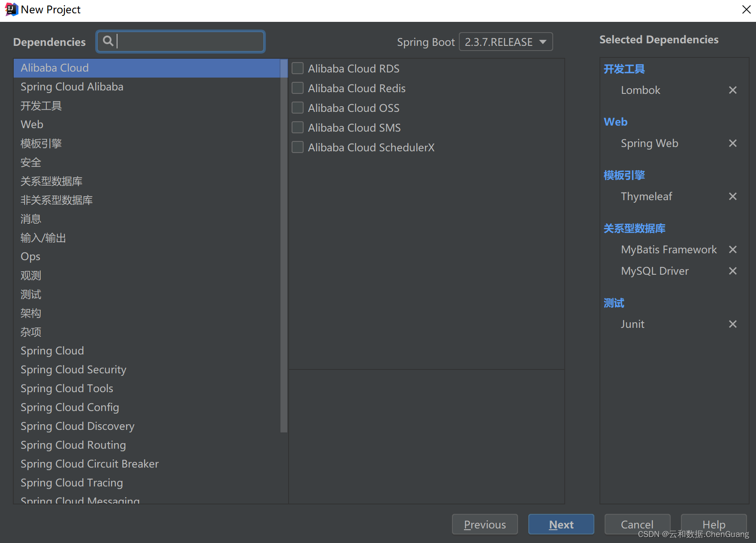Open the Ops category
Viewport: 756px width, 543px height.
click(x=147, y=257)
